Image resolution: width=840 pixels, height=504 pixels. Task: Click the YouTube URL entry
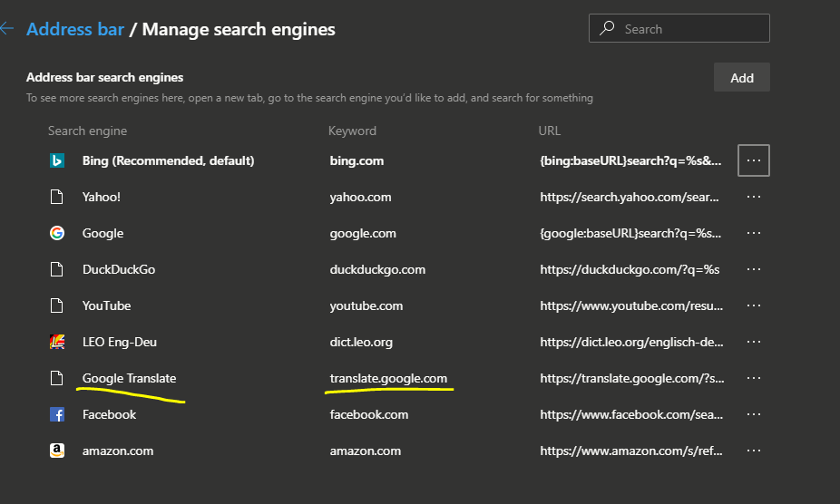(631, 305)
